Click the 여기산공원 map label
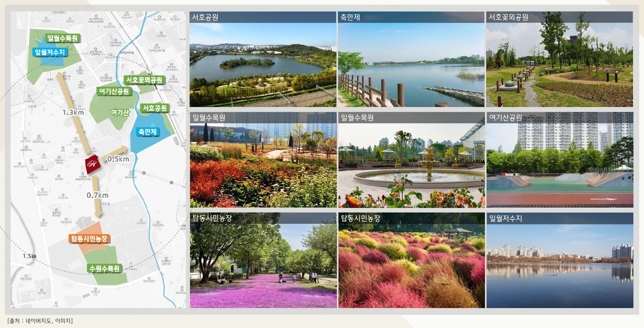The image size is (644, 328). (x=114, y=91)
